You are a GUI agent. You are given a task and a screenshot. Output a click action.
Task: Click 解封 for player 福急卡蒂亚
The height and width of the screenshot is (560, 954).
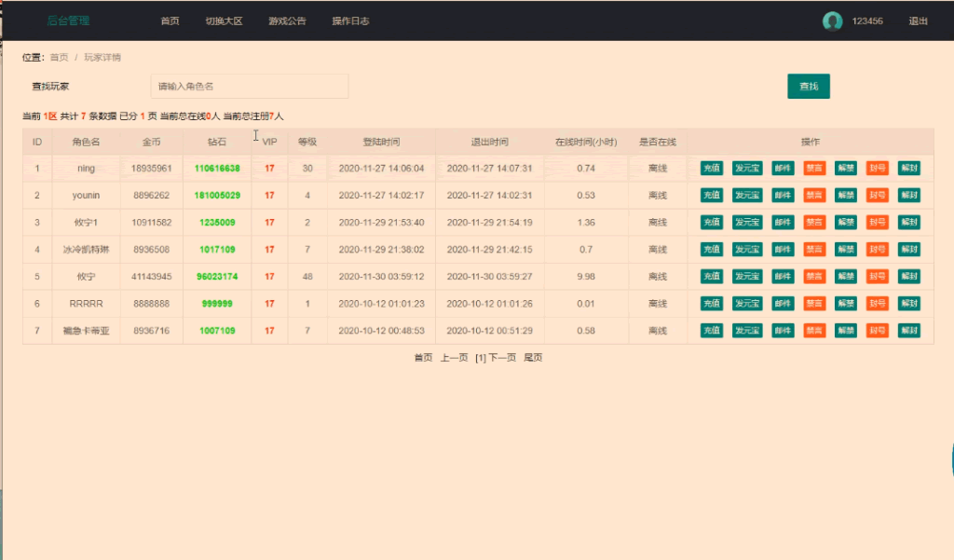click(x=908, y=331)
